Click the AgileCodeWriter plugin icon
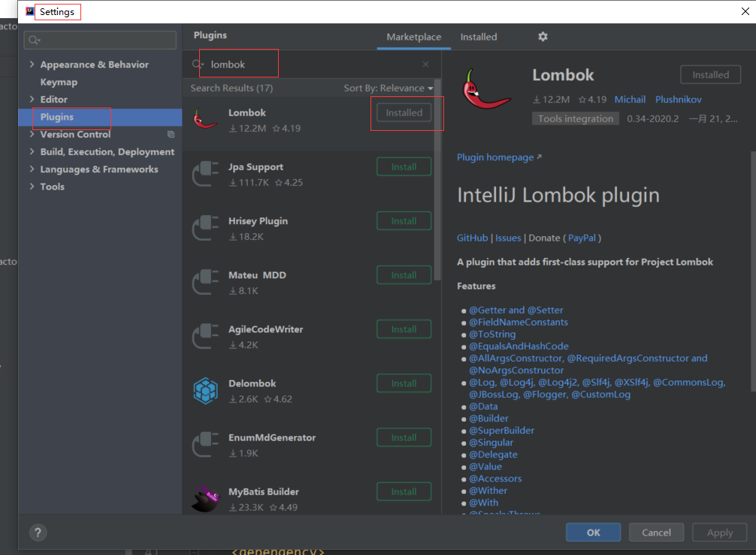The width and height of the screenshot is (756, 555). [x=205, y=336]
